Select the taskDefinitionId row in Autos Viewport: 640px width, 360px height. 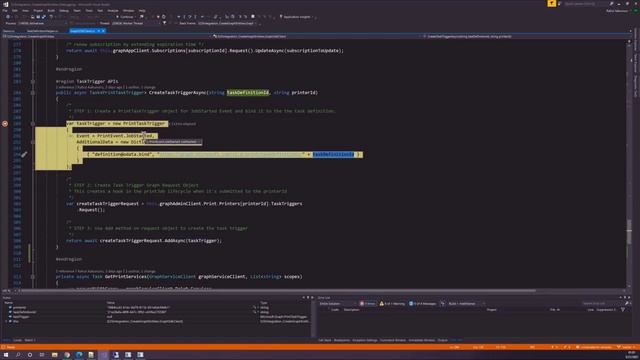click(157, 312)
